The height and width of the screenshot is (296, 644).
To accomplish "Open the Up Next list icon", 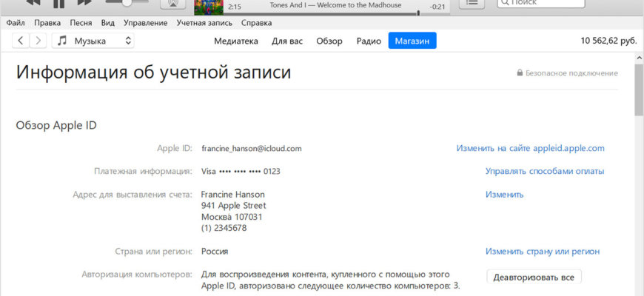I will click(473, 3).
